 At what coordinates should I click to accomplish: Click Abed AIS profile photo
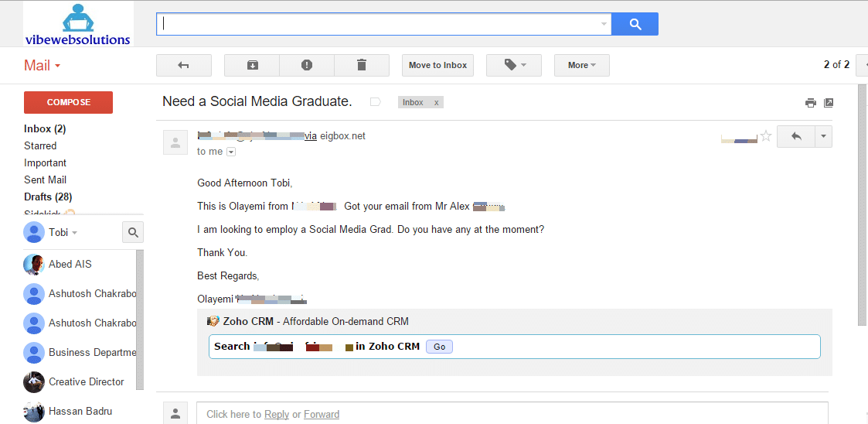(34, 265)
